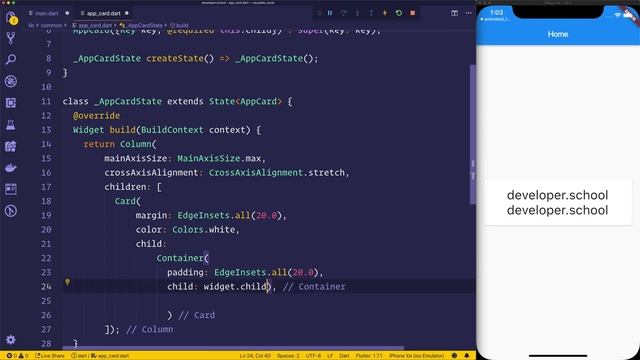Click the horizontal editor scrollbar
This screenshot has width=640, height=360.
tap(233, 348)
